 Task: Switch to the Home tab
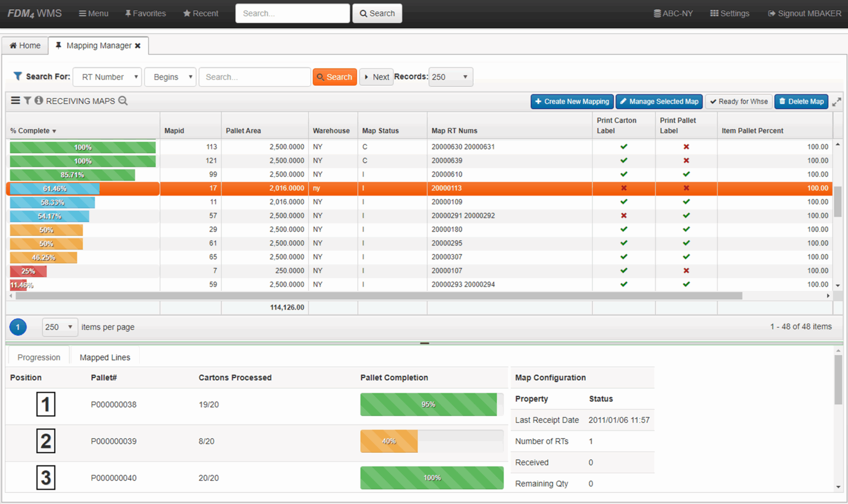[25, 45]
